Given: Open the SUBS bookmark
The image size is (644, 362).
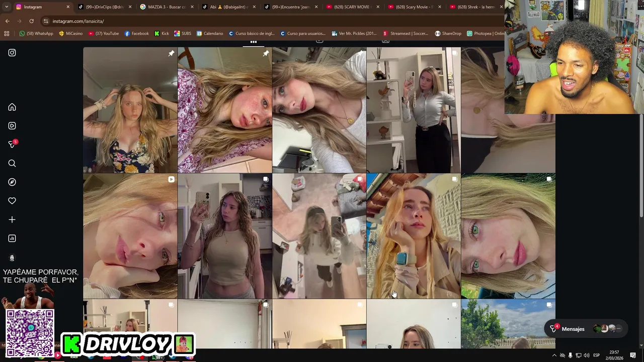Looking at the screenshot, I should [183, 34].
